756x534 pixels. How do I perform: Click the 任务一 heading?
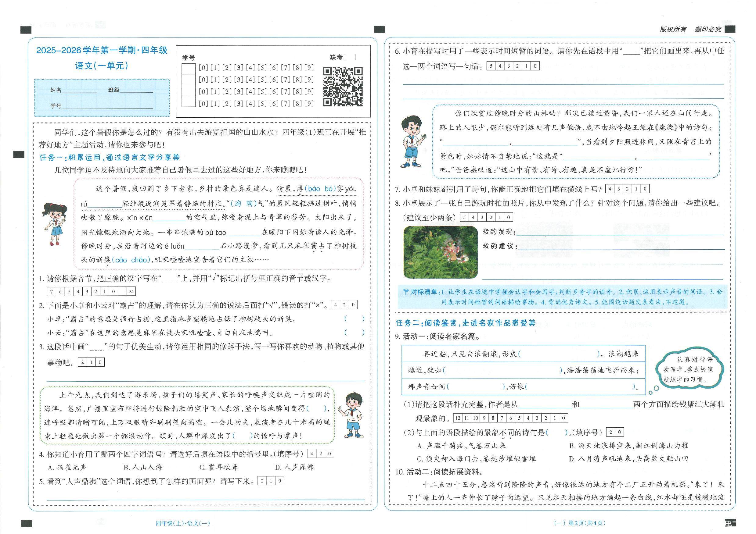point(109,157)
